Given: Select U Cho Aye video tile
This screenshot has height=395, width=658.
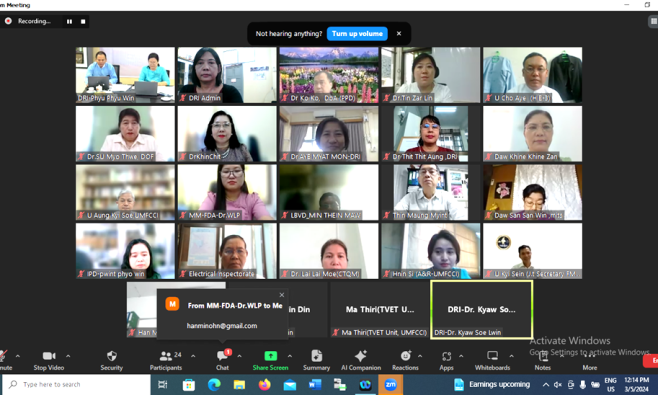Looking at the screenshot, I should pos(533,75).
